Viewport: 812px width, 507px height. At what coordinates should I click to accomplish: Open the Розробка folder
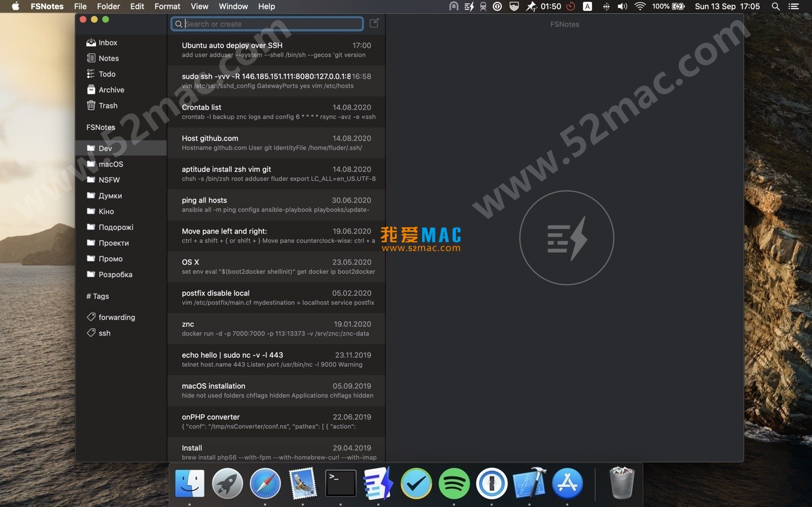[121, 274]
